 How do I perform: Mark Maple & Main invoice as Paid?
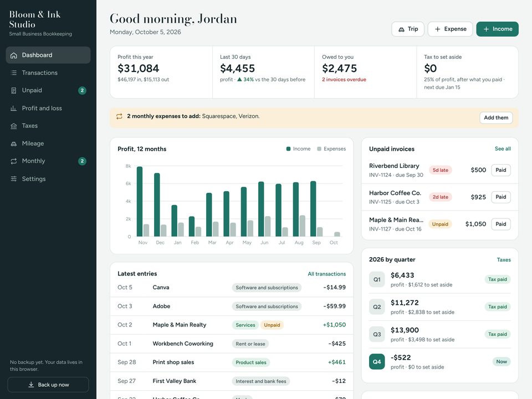[x=501, y=224]
